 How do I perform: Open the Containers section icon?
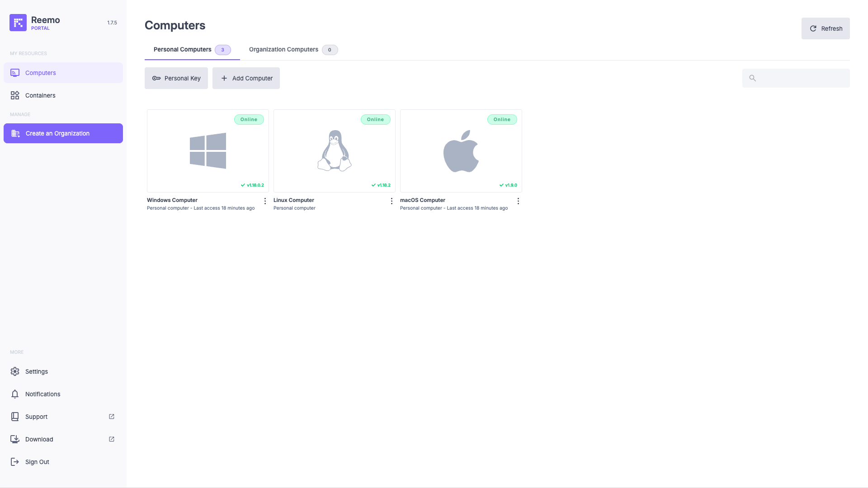15,95
